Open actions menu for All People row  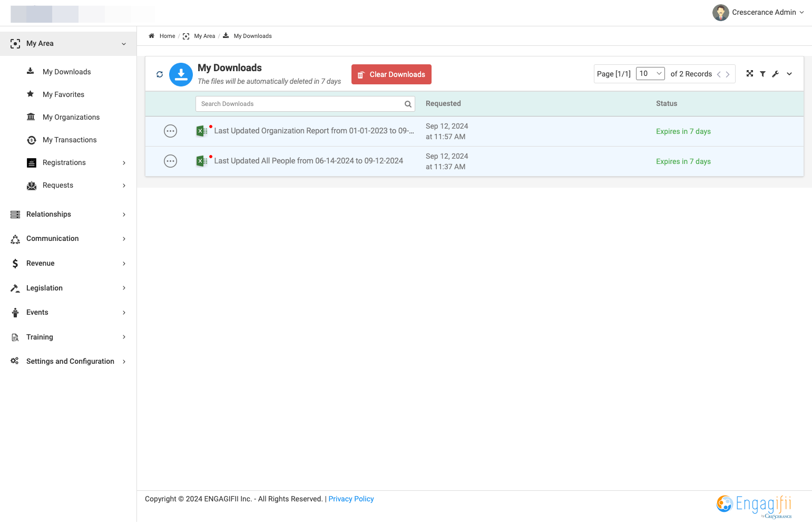[x=170, y=161]
